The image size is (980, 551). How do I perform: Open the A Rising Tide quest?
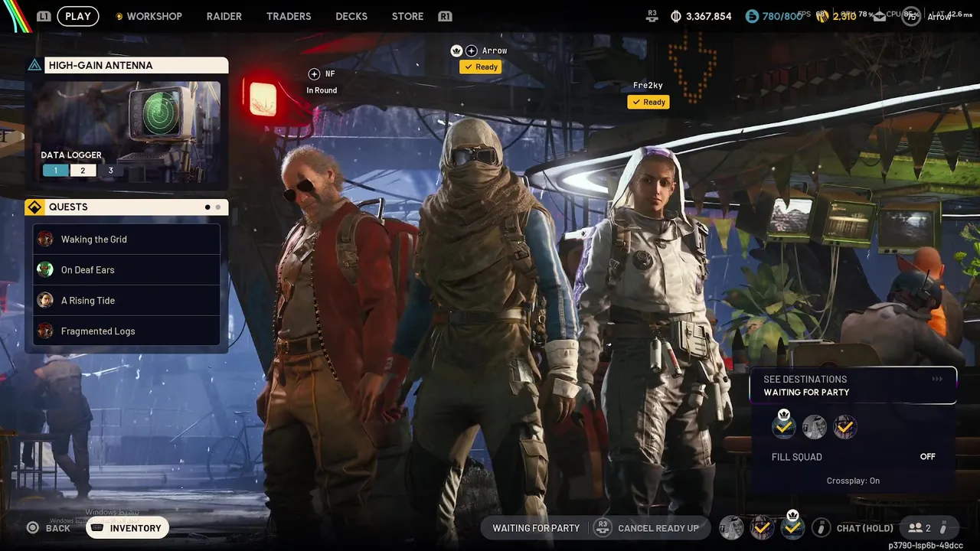click(x=127, y=301)
